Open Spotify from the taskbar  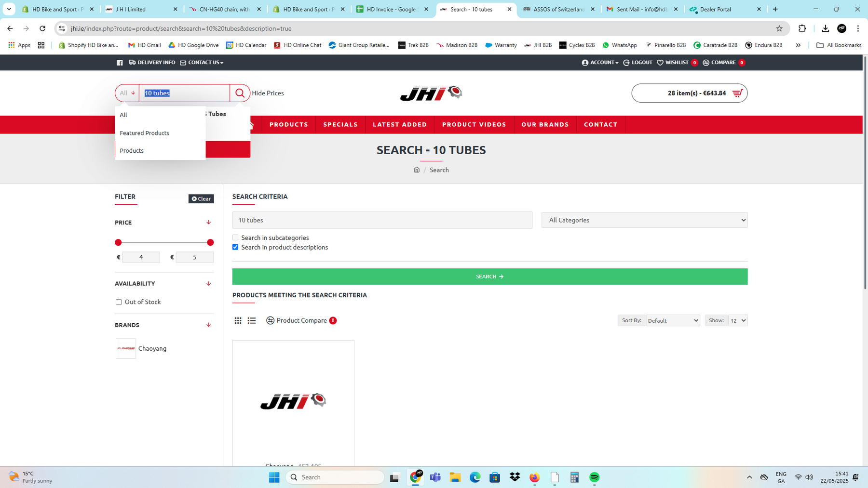[594, 477]
